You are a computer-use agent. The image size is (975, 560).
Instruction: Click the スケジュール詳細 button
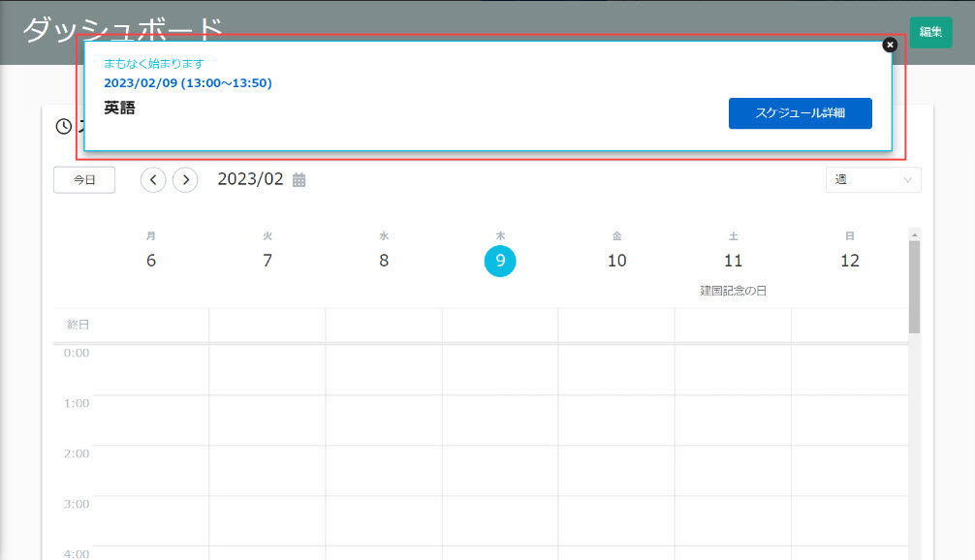tap(800, 113)
